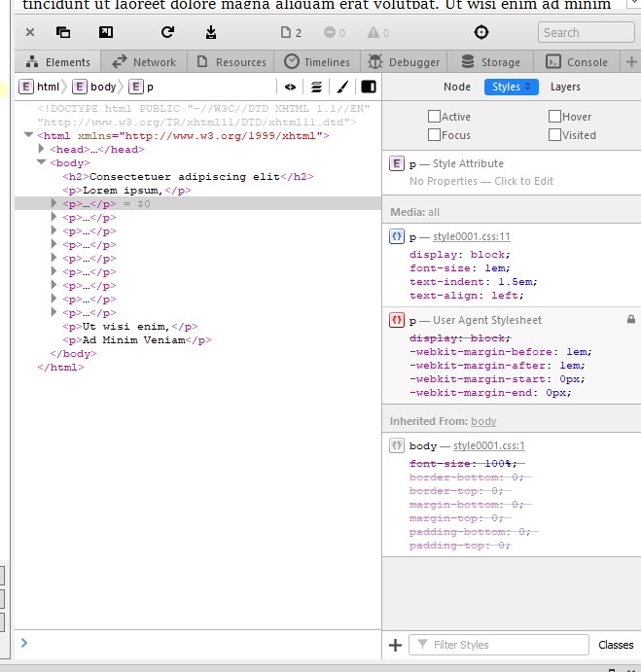Collapse the body element node

click(x=41, y=163)
